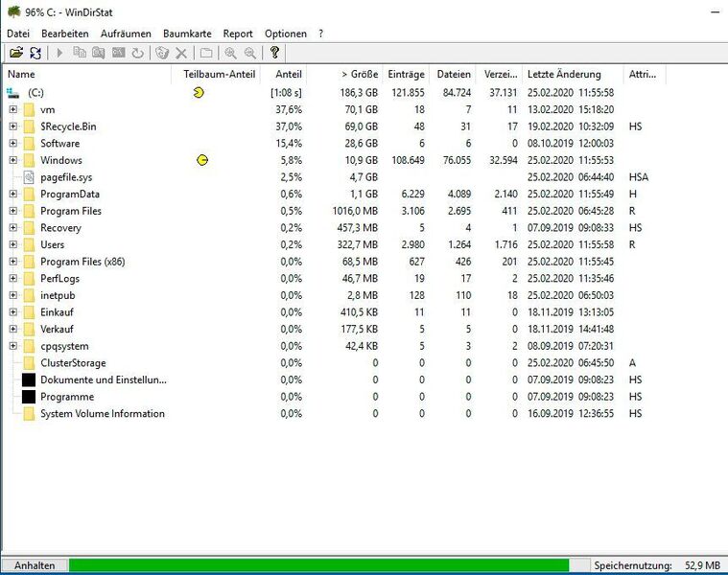Open the Aufräumen menu
Screen dimensions: 728x575
(126, 34)
